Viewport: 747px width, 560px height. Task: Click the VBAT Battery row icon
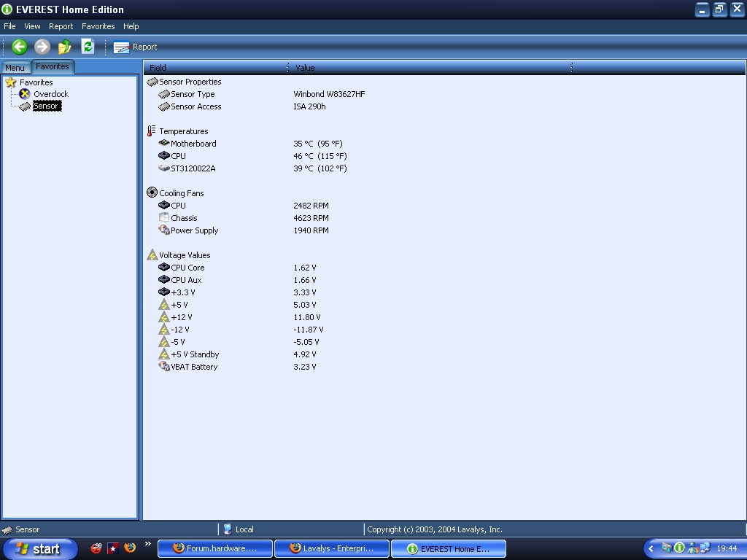[x=164, y=366]
